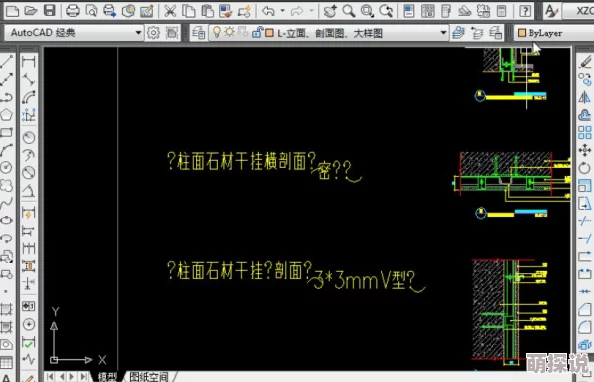Redo the last undone action

297,11
